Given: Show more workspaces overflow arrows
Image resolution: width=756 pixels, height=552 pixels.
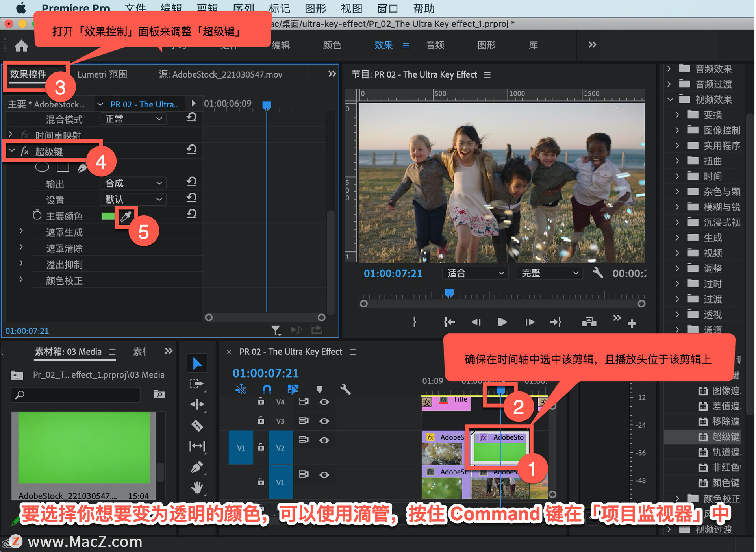Looking at the screenshot, I should click(592, 45).
